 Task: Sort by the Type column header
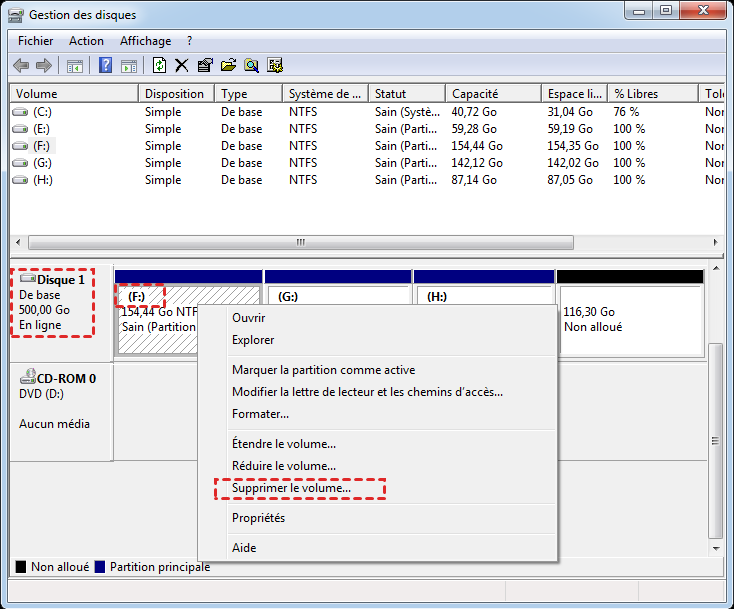point(249,94)
